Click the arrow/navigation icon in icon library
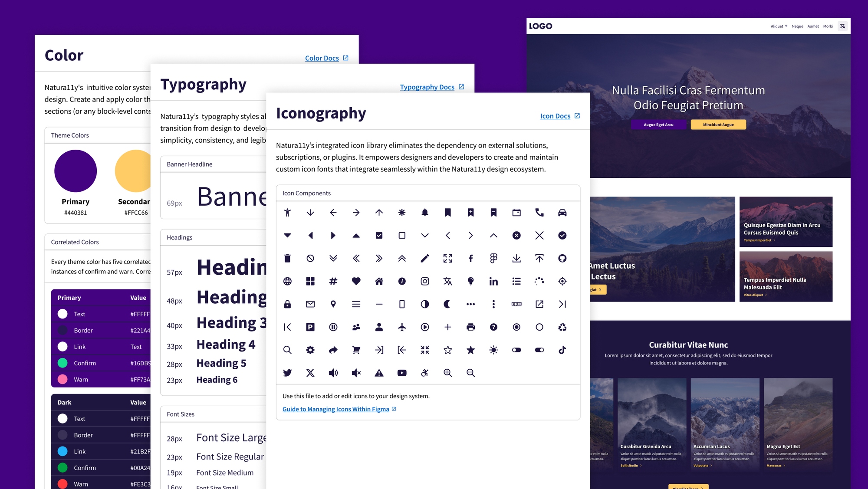 pyautogui.click(x=356, y=213)
